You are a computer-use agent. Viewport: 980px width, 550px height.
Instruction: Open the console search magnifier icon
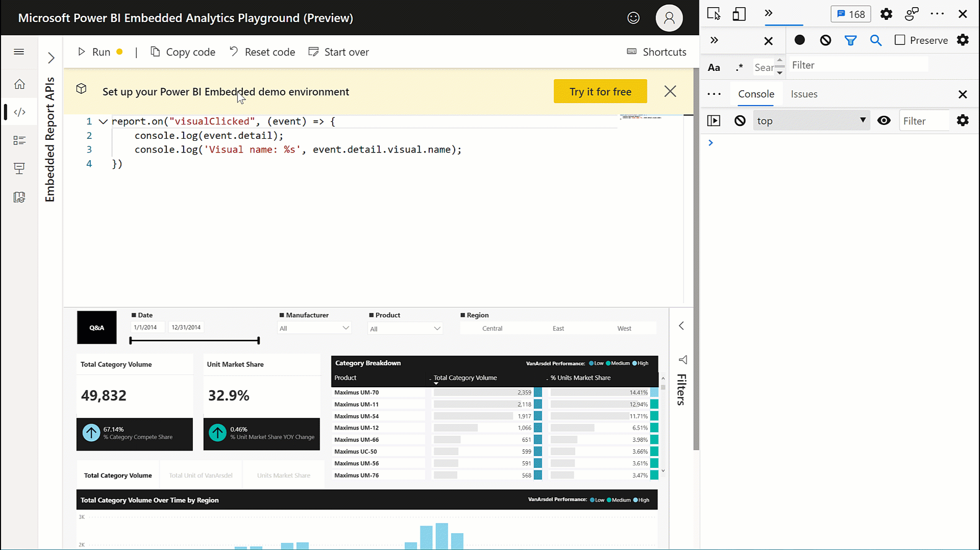pos(876,40)
